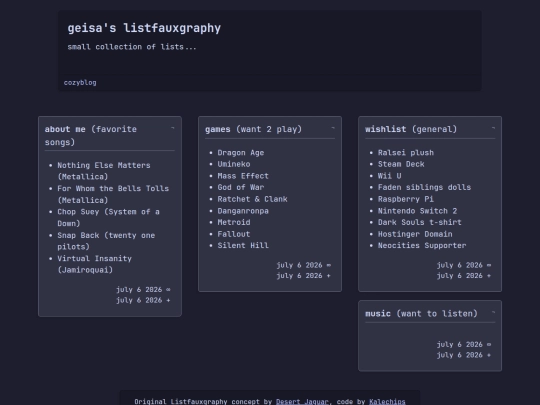Select the wishlist (general) title

[411, 129]
